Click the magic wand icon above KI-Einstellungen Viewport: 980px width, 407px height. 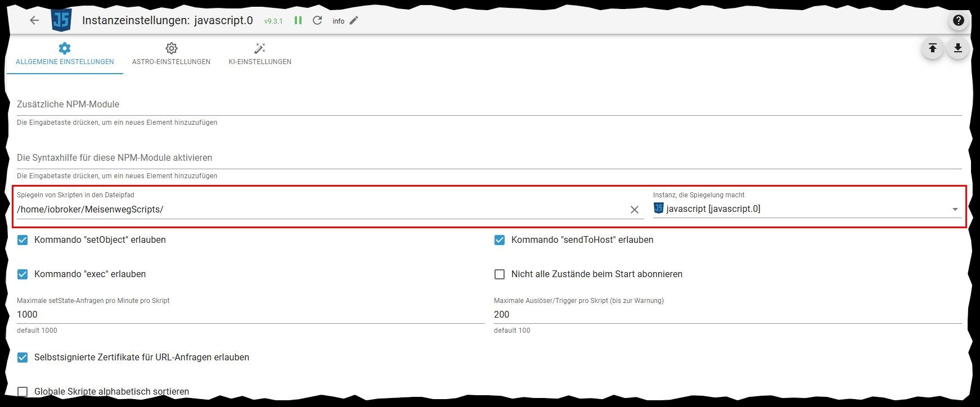point(260,48)
